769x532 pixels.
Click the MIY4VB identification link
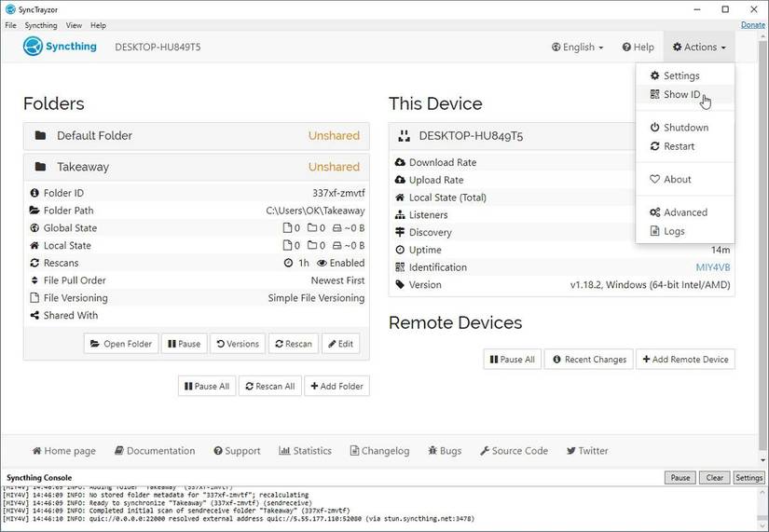point(713,267)
